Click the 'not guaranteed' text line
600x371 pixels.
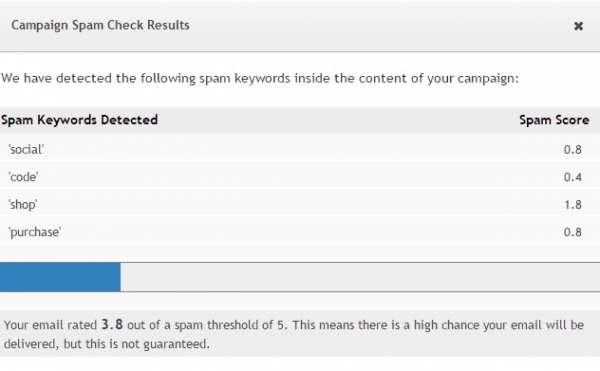coord(107,344)
